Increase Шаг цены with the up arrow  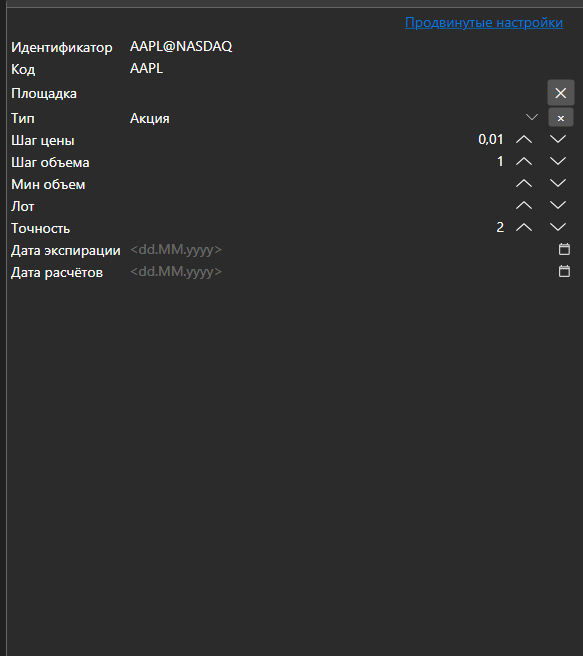(524, 139)
